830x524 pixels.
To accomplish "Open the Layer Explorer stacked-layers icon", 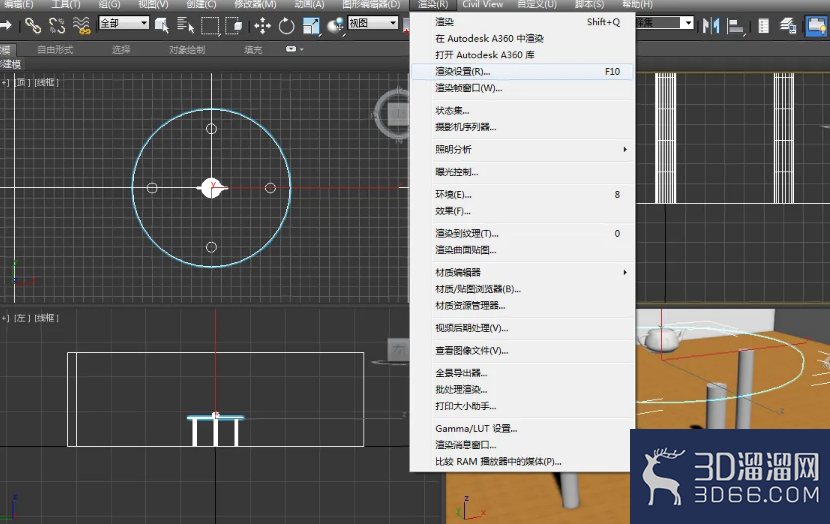I will [788, 25].
